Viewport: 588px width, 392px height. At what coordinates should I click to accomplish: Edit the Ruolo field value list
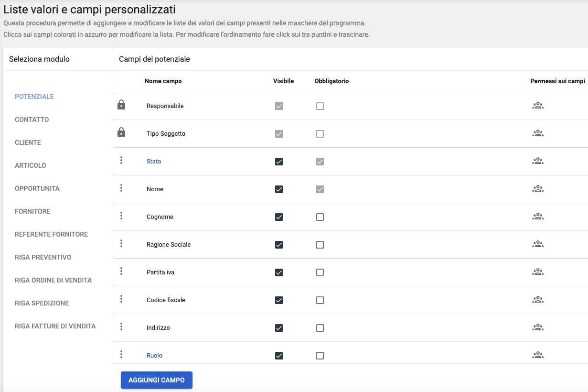(154, 356)
